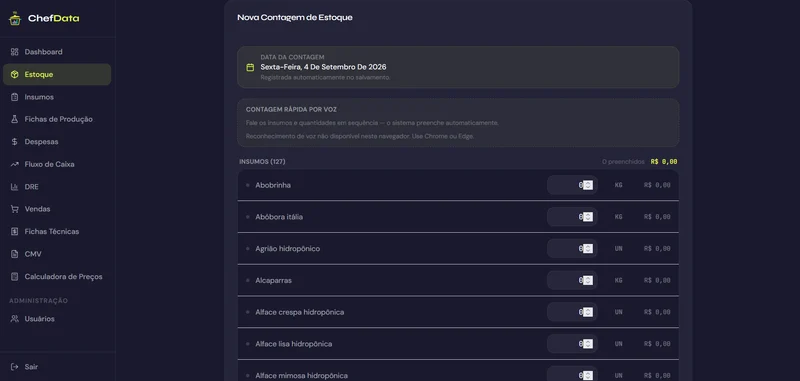Click the quantity field for Abobrinha

pos(572,185)
